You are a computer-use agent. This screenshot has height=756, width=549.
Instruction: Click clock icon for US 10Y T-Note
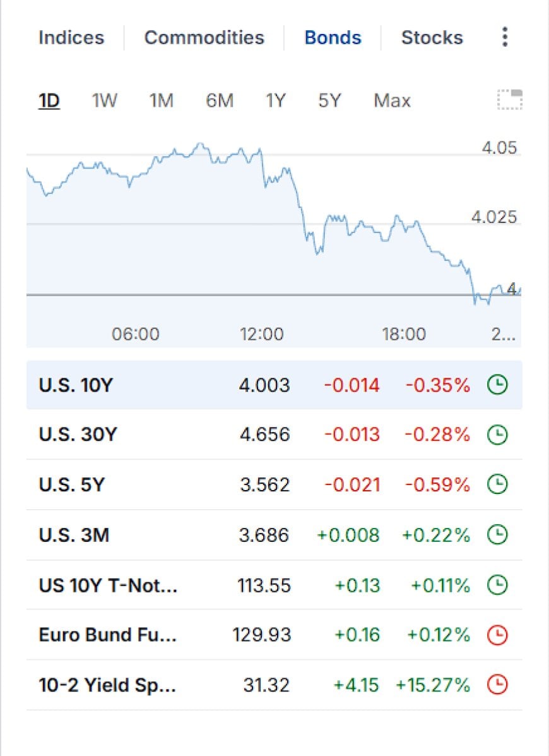(497, 585)
